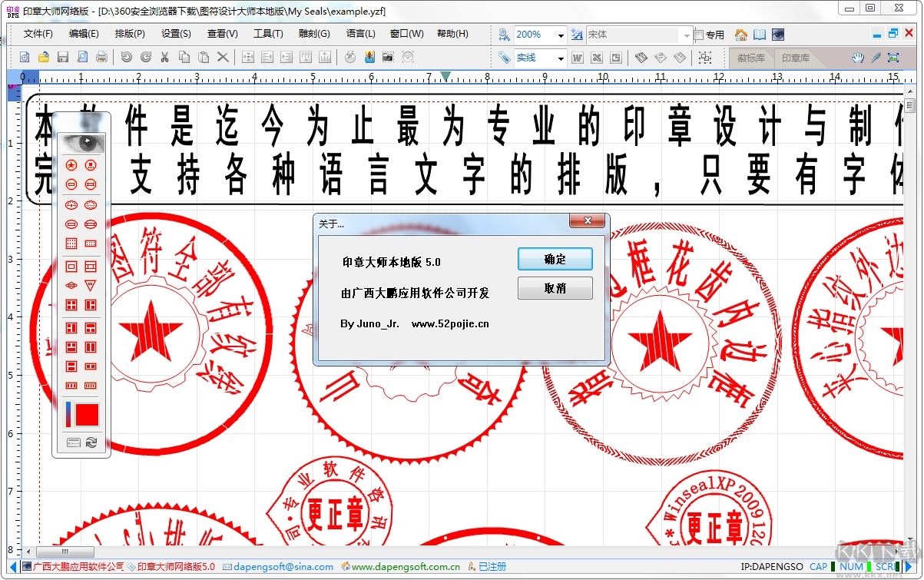Toggle the 专用 checkbox
This screenshot has width=924, height=580.
click(698, 35)
